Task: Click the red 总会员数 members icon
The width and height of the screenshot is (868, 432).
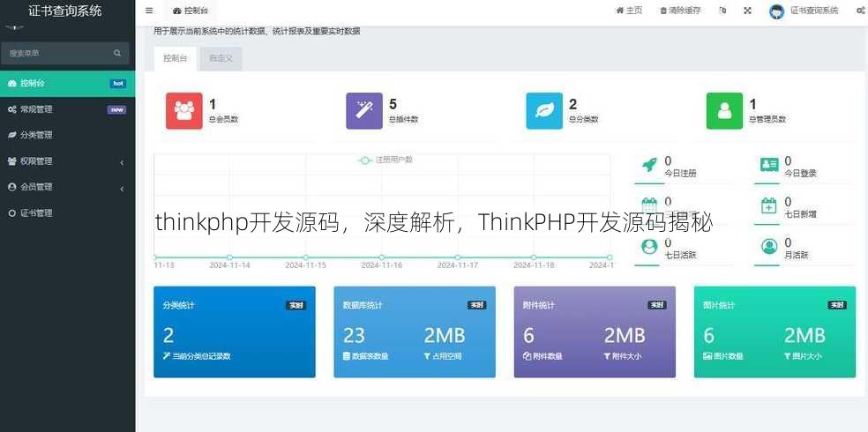Action: pyautogui.click(x=183, y=110)
